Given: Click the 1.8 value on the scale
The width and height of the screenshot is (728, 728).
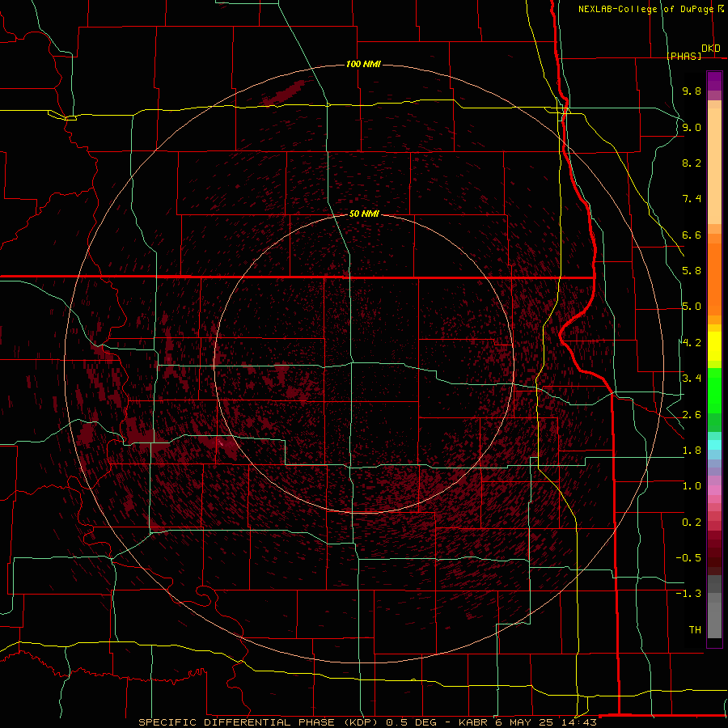Looking at the screenshot, I should (692, 451).
